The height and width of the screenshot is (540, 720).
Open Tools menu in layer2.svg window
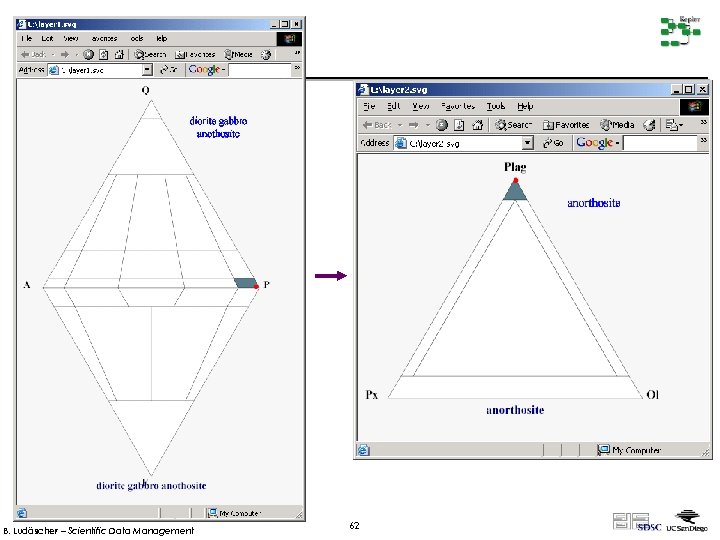pos(496,106)
